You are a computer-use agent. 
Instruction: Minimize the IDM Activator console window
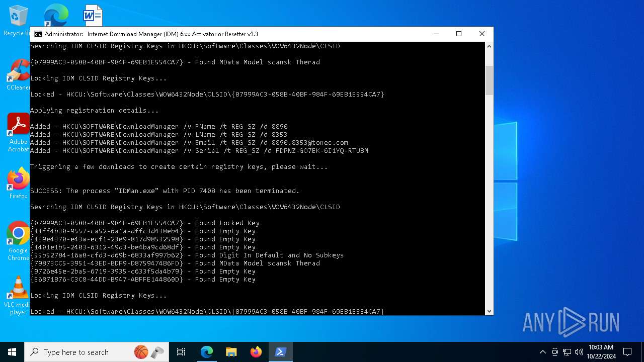pos(436,34)
